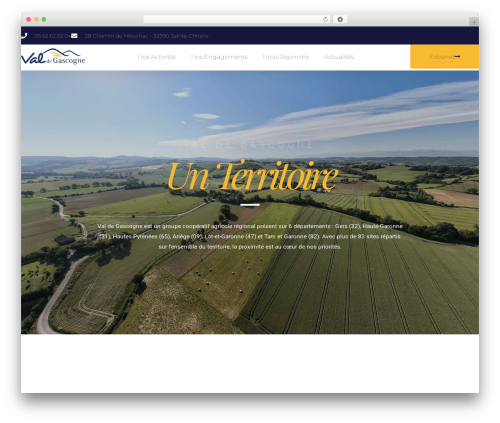The image size is (500, 423).
Task: Click the envelope email icon
Action: (x=74, y=36)
